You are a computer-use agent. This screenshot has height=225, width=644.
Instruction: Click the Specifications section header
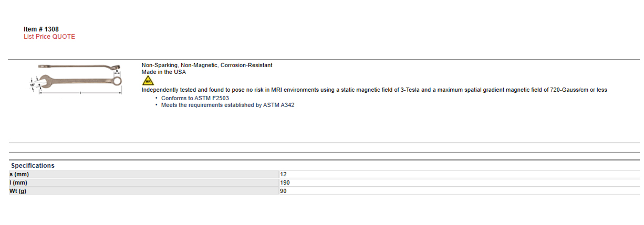33,165
